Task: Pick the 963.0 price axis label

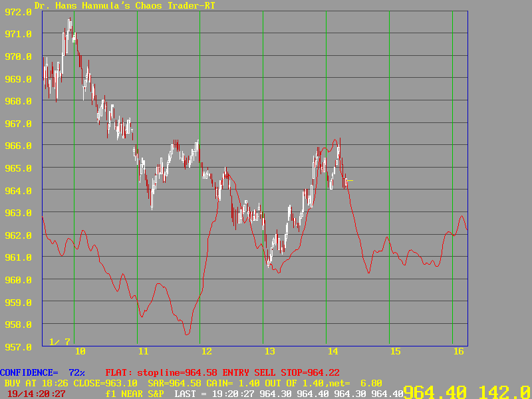Action: [18, 213]
